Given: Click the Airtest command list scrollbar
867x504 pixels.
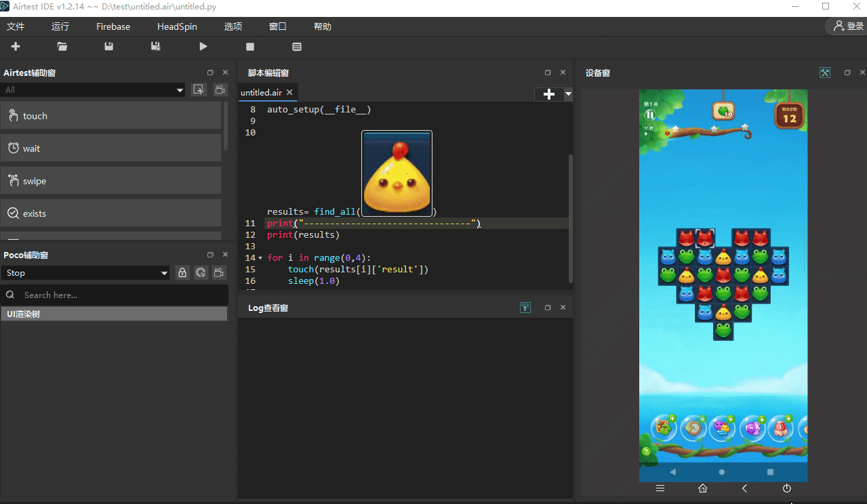Looking at the screenshot, I should pyautogui.click(x=226, y=126).
